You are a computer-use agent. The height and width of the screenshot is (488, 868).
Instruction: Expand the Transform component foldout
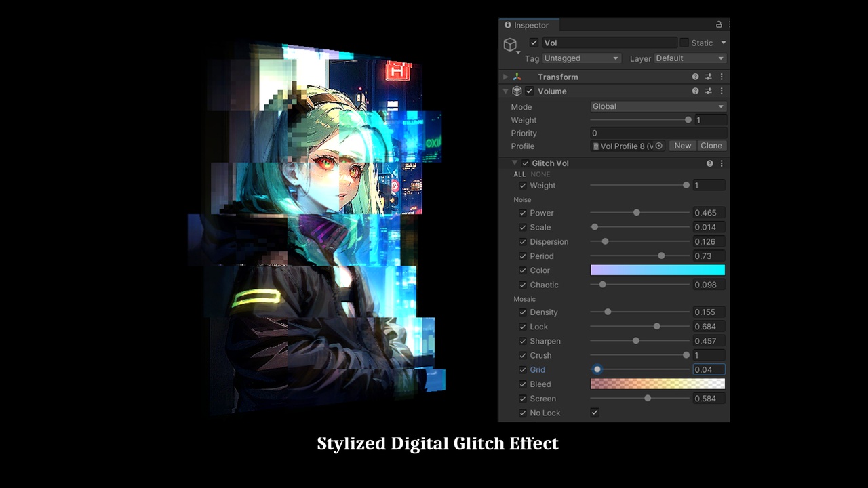(x=505, y=77)
